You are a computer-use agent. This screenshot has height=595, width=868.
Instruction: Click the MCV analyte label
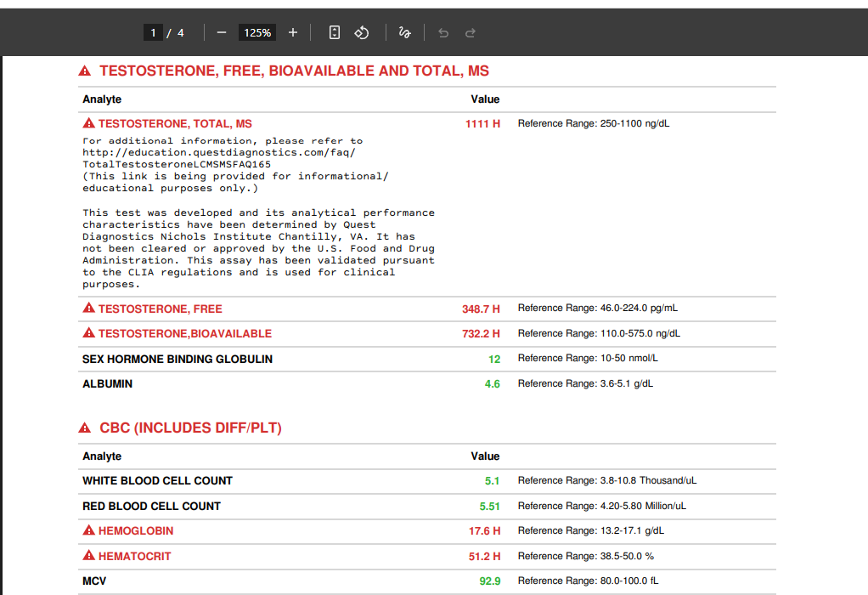pyautogui.click(x=94, y=581)
